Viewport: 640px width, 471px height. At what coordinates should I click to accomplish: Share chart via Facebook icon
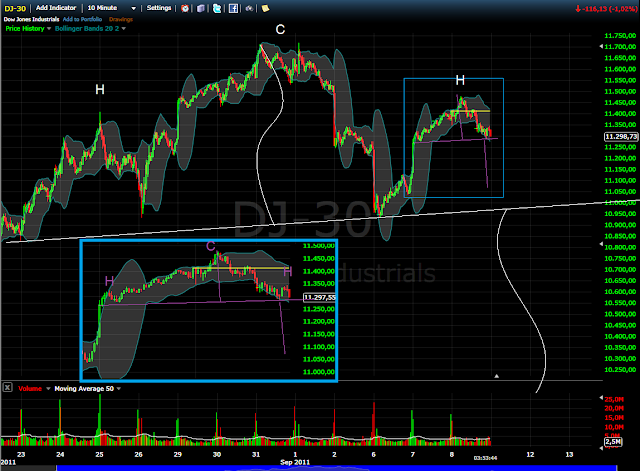click(233, 8)
